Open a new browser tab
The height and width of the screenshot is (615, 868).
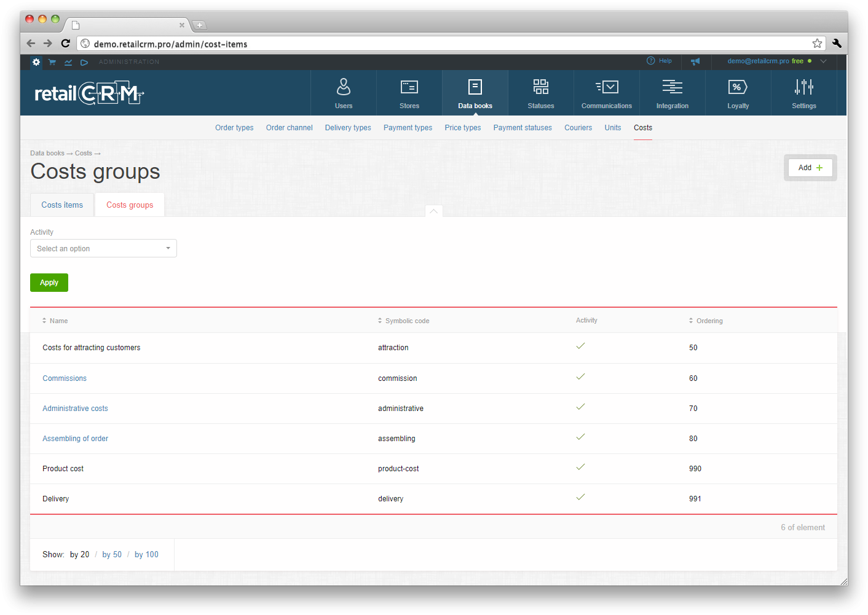pyautogui.click(x=200, y=25)
